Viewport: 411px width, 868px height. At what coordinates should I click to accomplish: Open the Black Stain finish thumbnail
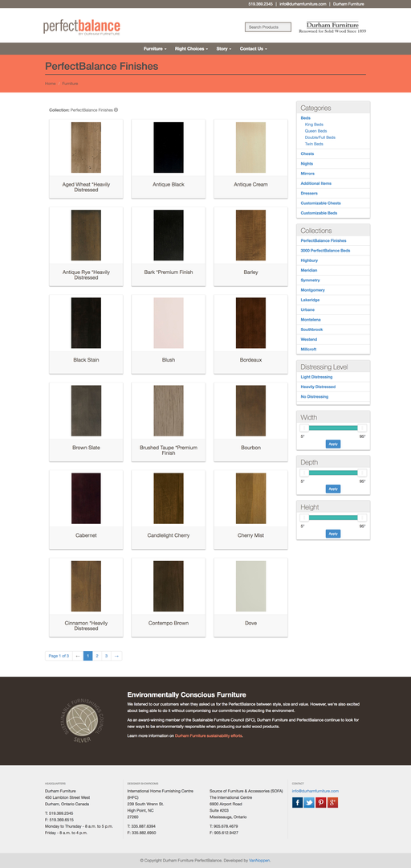click(x=86, y=323)
